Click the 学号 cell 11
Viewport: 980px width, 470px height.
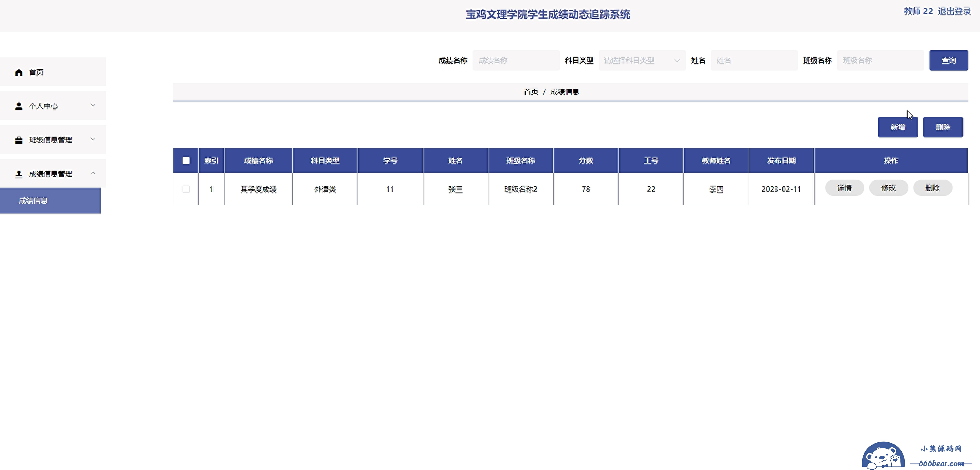(390, 189)
